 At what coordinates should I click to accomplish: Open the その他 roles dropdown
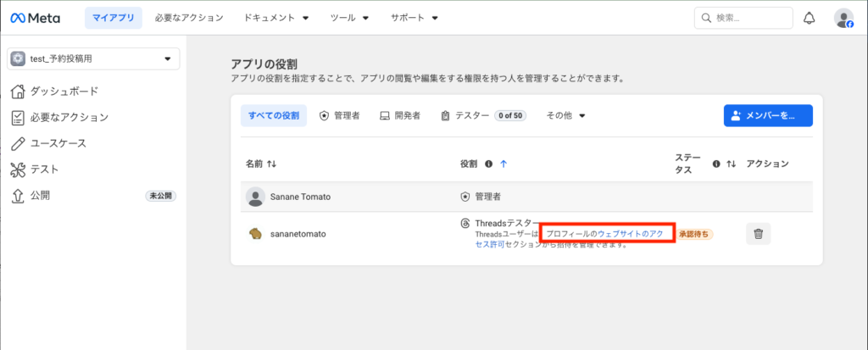pos(565,115)
